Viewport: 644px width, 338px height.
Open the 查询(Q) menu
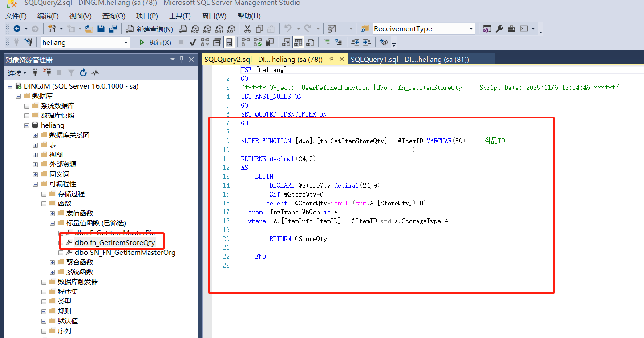114,16
